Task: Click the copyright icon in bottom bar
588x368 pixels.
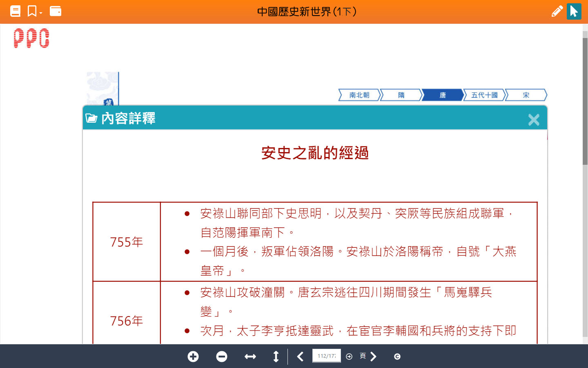Action: (x=397, y=357)
